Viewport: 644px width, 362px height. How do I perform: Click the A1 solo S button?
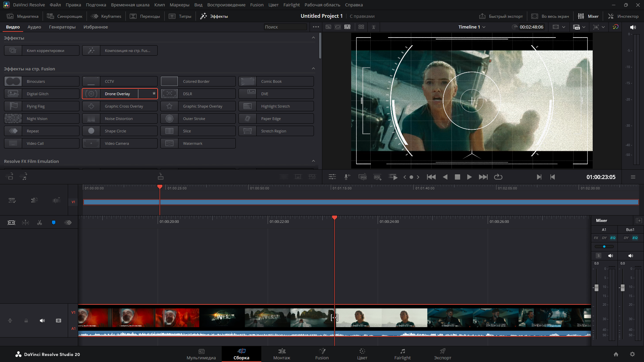coord(598,256)
